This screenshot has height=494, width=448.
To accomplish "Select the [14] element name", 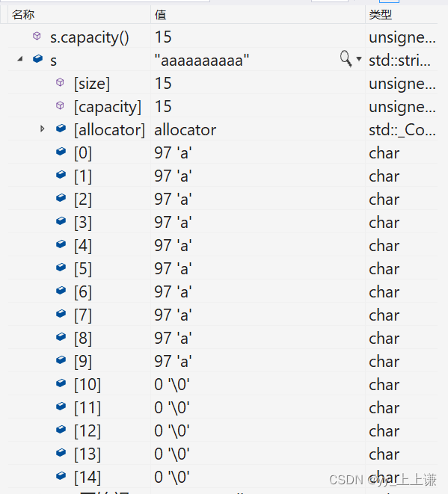I will coord(88,478).
